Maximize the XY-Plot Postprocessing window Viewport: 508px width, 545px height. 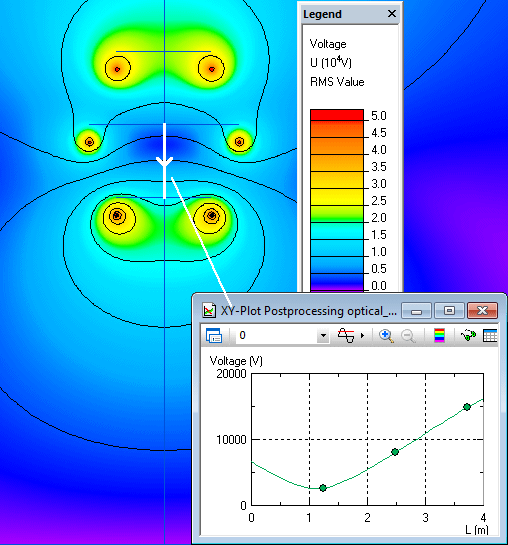pyautogui.click(x=449, y=310)
